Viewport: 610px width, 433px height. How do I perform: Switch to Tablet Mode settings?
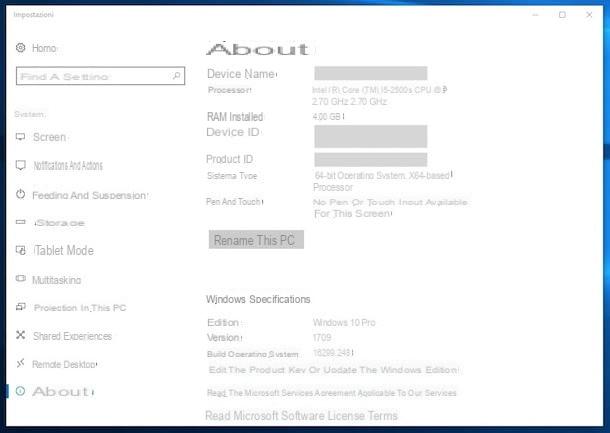click(x=64, y=251)
